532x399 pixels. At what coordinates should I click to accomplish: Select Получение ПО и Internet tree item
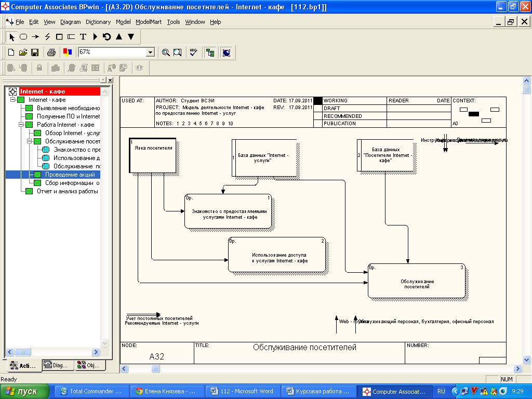(68, 116)
